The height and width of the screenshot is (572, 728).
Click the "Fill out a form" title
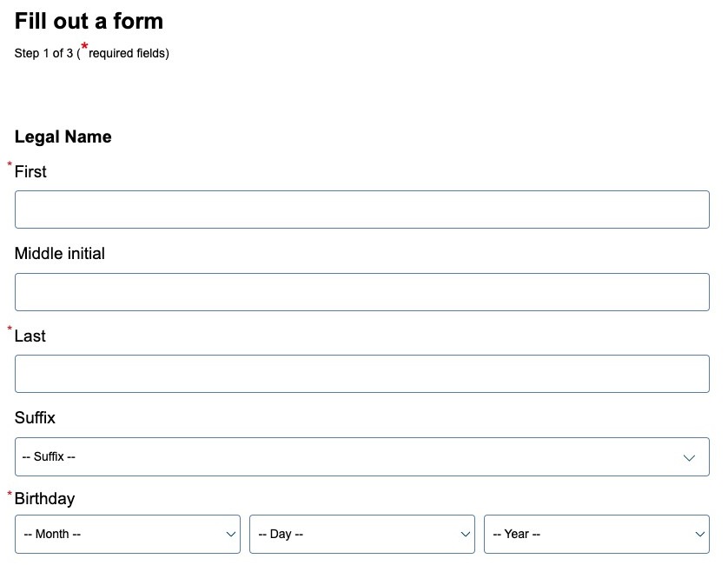89,21
